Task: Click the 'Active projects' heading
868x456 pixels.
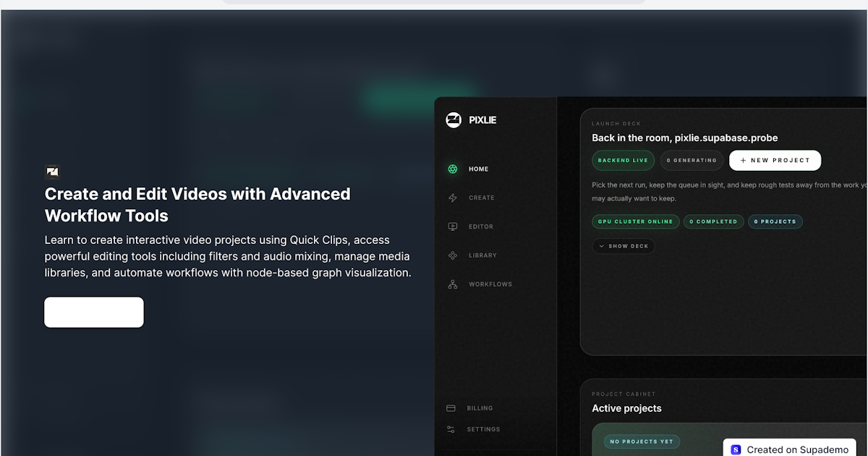Action: 626,408
